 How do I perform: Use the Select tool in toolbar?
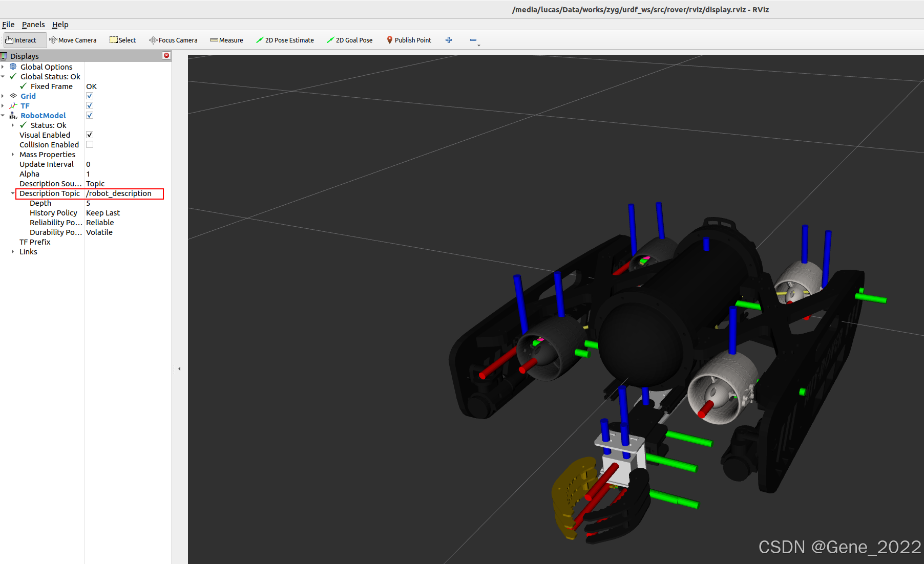click(123, 40)
